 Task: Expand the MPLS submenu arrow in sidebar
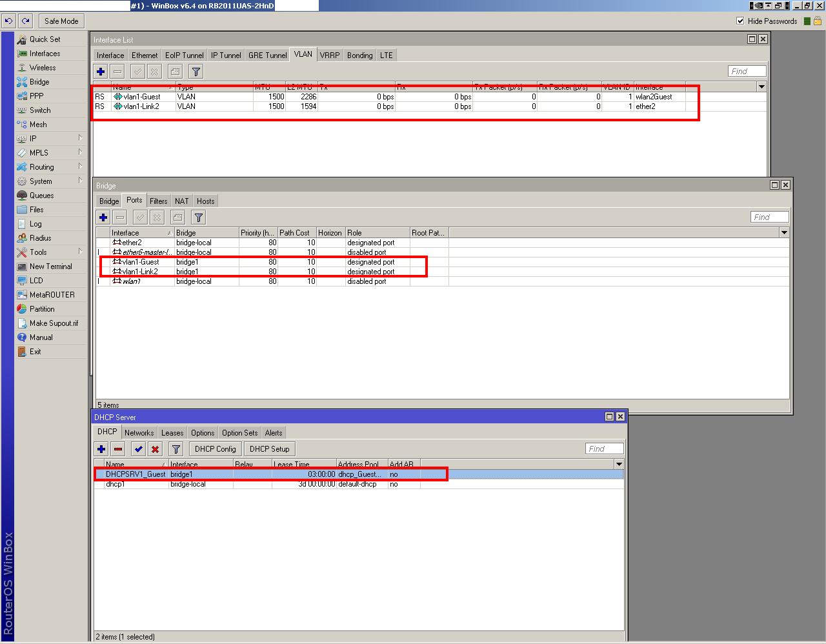tap(81, 152)
